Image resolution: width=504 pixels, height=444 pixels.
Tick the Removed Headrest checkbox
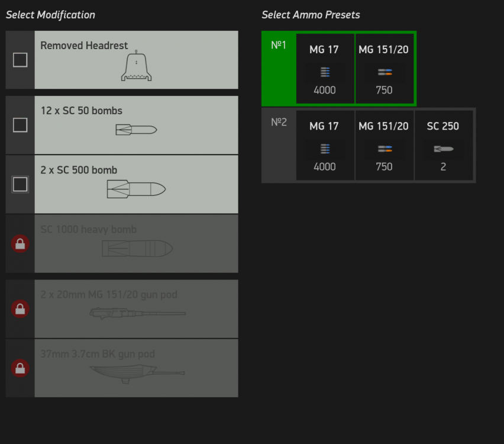coord(20,60)
